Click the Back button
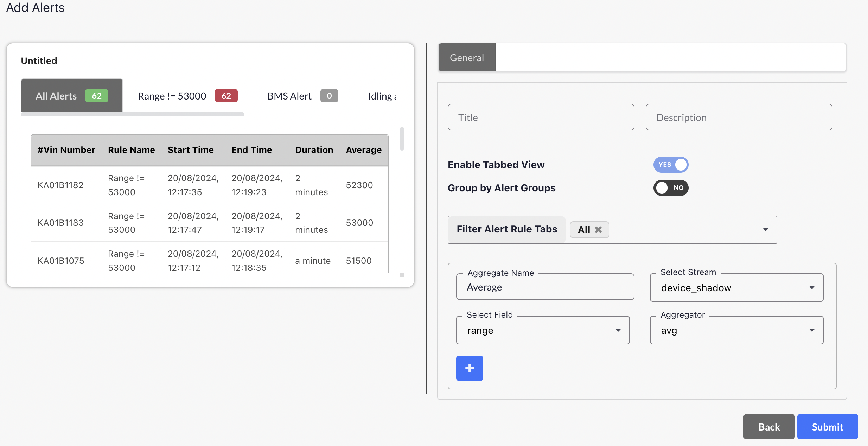 (769, 427)
